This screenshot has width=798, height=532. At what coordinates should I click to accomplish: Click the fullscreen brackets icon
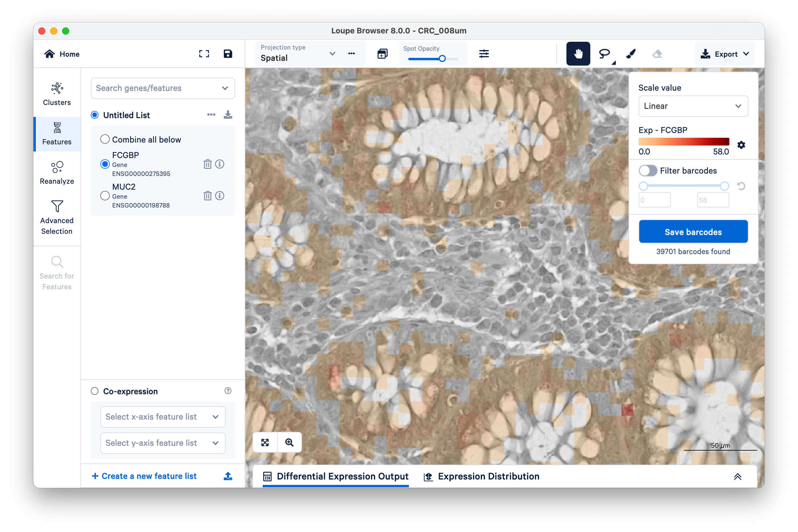(204, 54)
